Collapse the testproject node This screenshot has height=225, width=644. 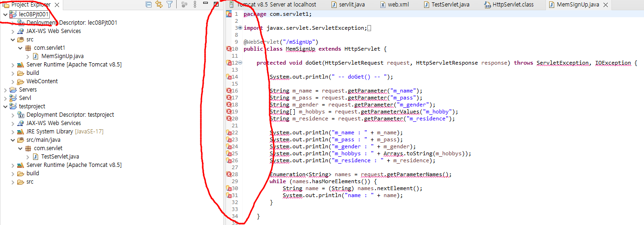click(x=5, y=106)
